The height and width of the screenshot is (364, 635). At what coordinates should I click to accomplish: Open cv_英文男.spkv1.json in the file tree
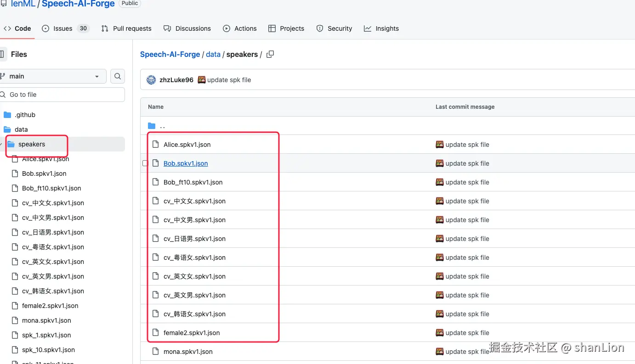click(x=53, y=276)
